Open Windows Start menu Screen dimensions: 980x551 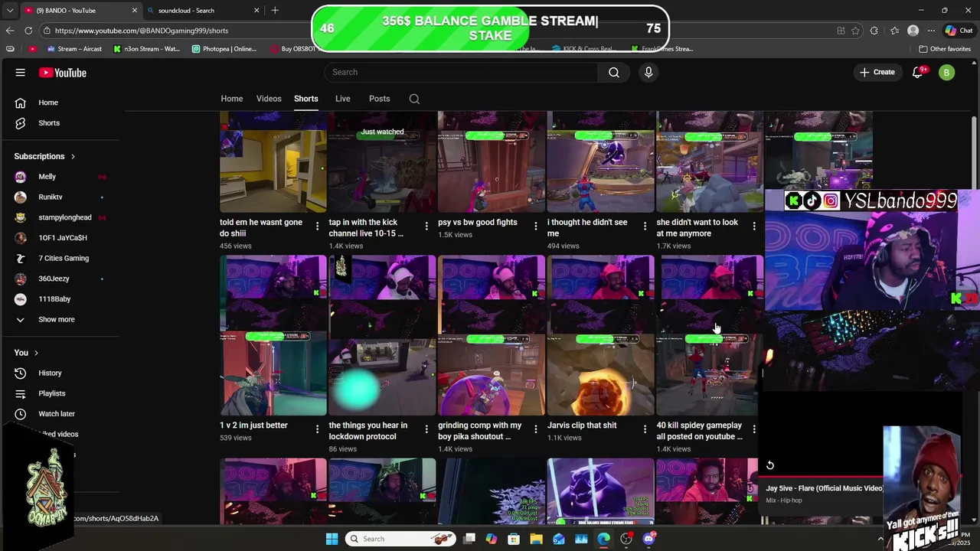coord(332,539)
